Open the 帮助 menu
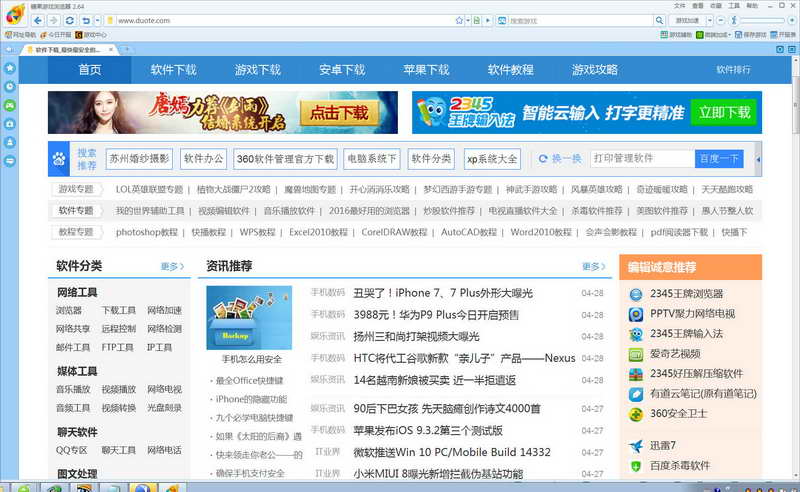Image resolution: width=800 pixels, height=492 pixels. coord(752,6)
